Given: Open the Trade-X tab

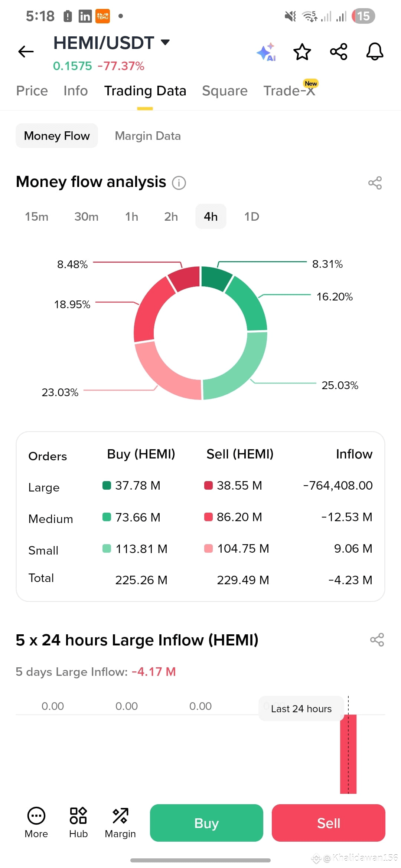Looking at the screenshot, I should pyautogui.click(x=290, y=91).
